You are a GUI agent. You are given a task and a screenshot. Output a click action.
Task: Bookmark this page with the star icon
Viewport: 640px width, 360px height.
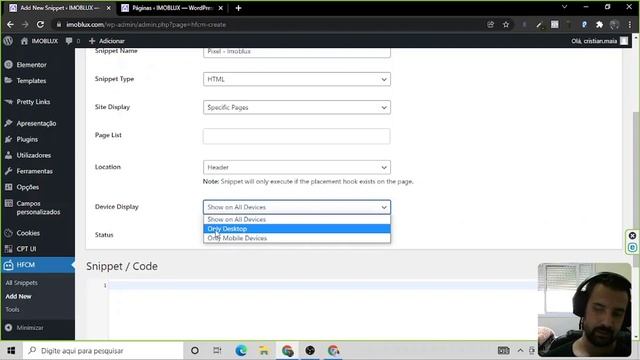[x=506, y=24]
